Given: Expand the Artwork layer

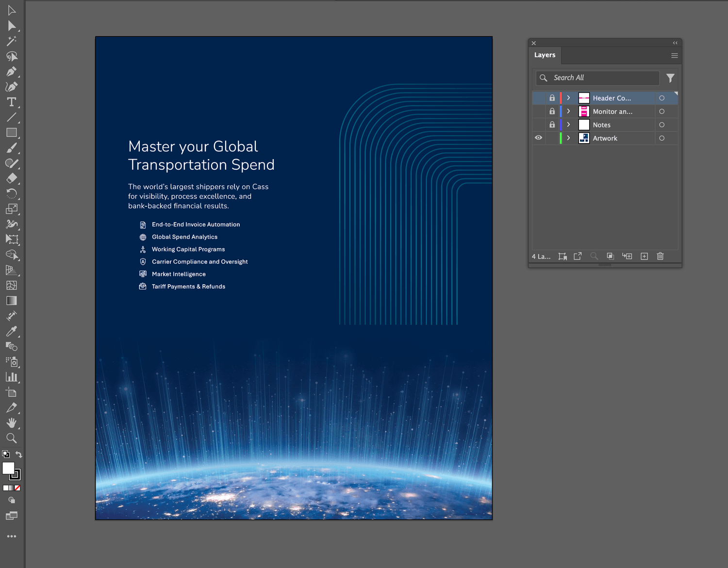Looking at the screenshot, I should pyautogui.click(x=569, y=138).
